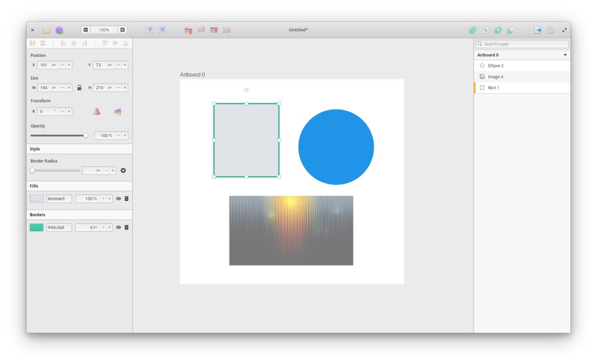597x364 pixels.
Task: Toggle fullscreen with the header arrows icon
Action: pos(564,30)
